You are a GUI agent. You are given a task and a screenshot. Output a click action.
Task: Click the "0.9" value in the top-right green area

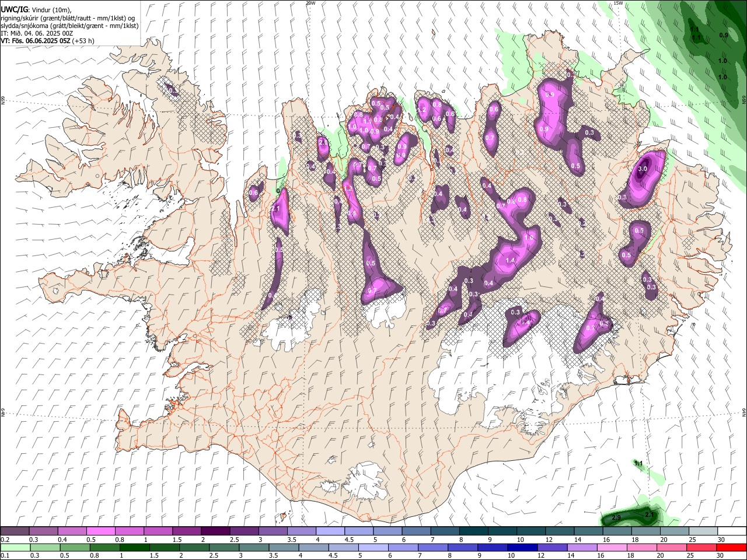tap(724, 35)
